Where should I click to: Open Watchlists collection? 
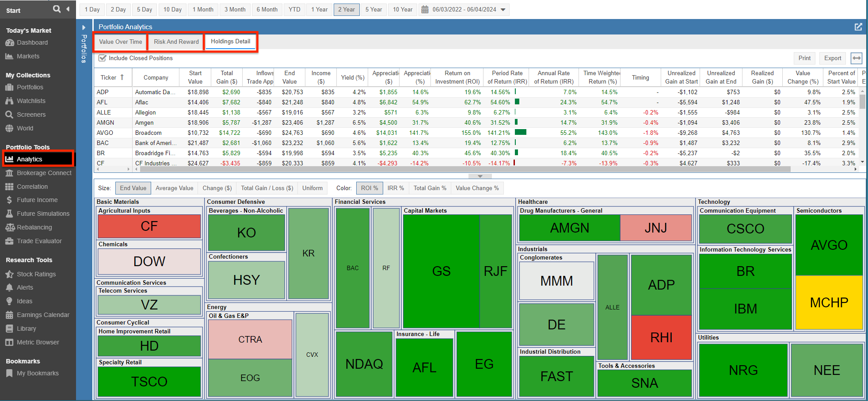[x=31, y=101]
